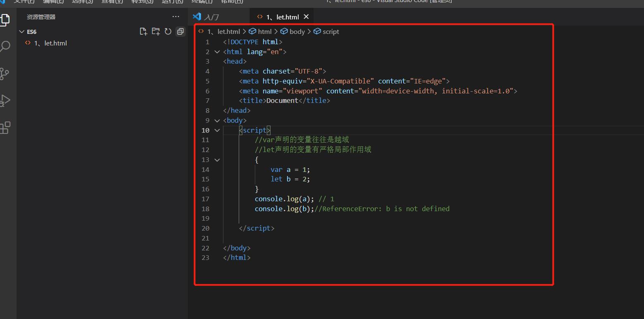
Task: Click the ReferenceError comment text
Action: pyautogui.click(x=382, y=209)
